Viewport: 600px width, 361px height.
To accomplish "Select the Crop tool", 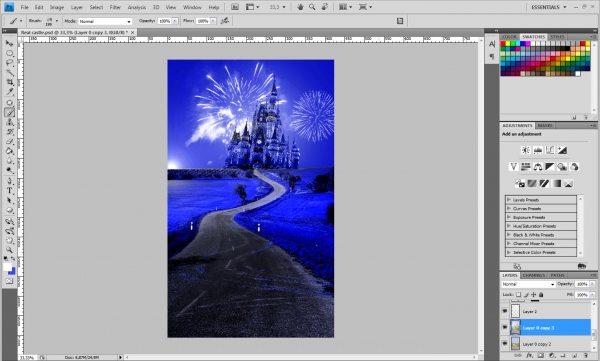I will tap(10, 82).
